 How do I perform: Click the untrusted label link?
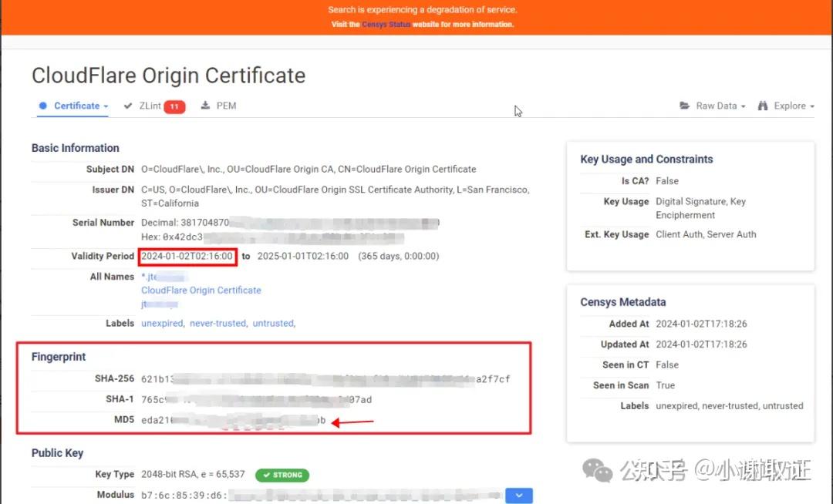coord(273,323)
